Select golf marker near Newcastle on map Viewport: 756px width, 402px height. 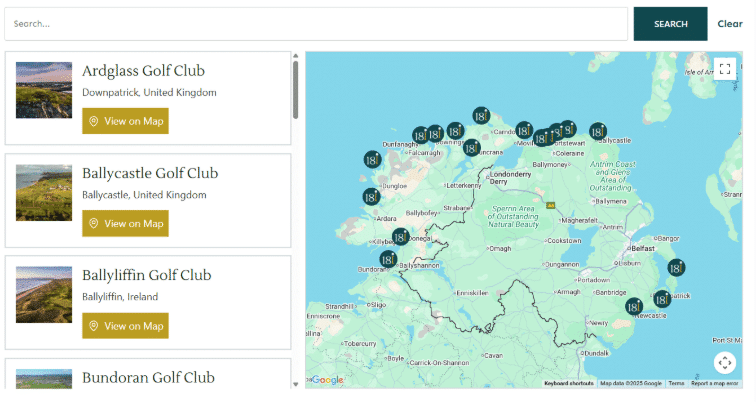(634, 306)
